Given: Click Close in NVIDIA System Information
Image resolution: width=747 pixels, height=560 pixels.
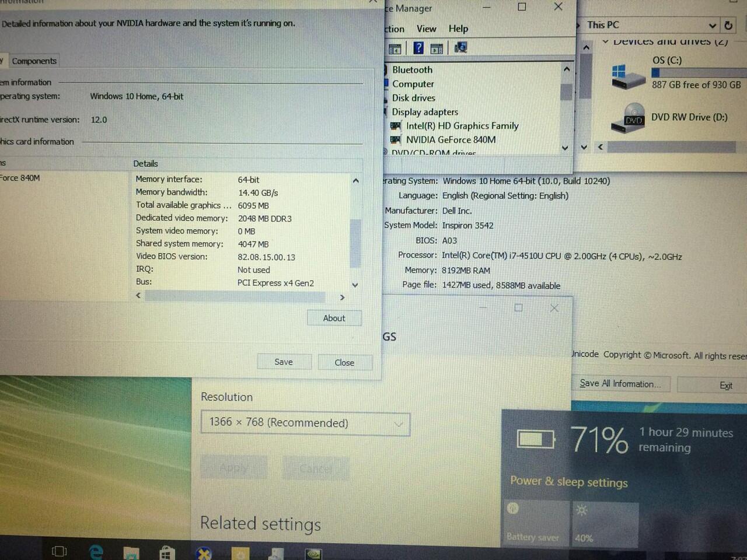Looking at the screenshot, I should (344, 362).
